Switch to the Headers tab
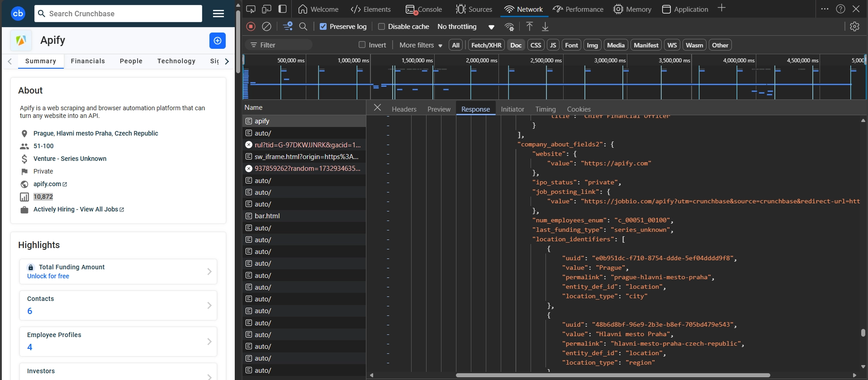 [404, 109]
